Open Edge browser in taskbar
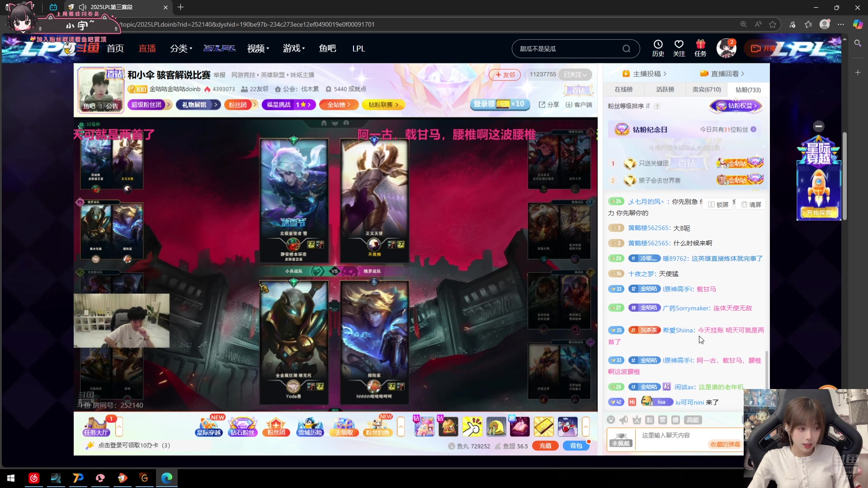Viewport: 868px width, 488px height. [167, 478]
